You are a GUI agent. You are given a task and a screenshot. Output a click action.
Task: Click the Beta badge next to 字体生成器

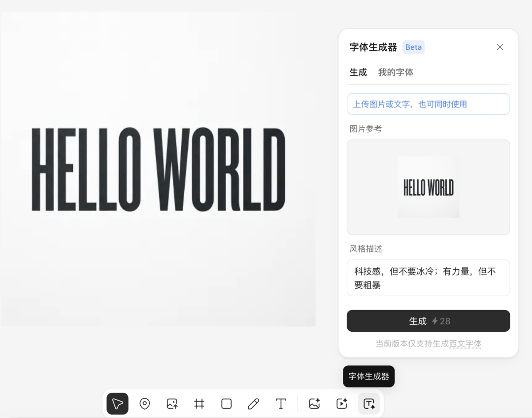[413, 47]
